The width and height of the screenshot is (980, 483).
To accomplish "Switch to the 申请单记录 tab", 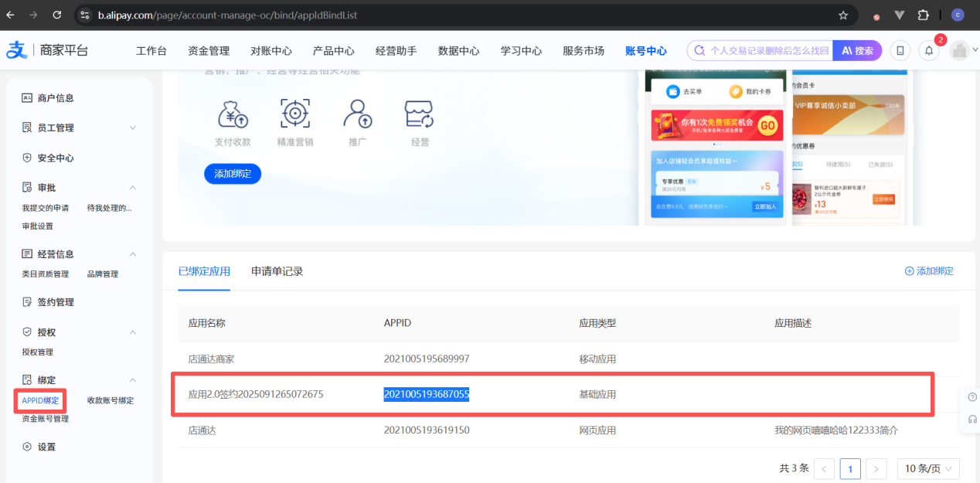I will pyautogui.click(x=277, y=271).
